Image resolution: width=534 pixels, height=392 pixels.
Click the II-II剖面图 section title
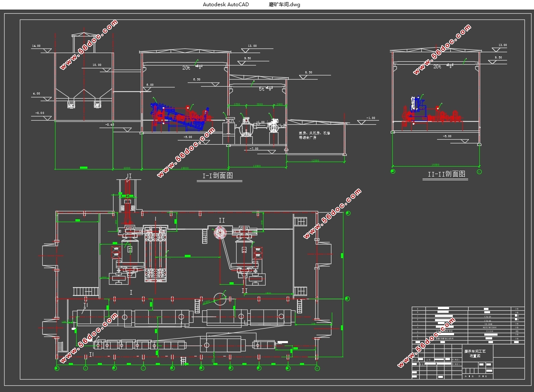coord(447,174)
